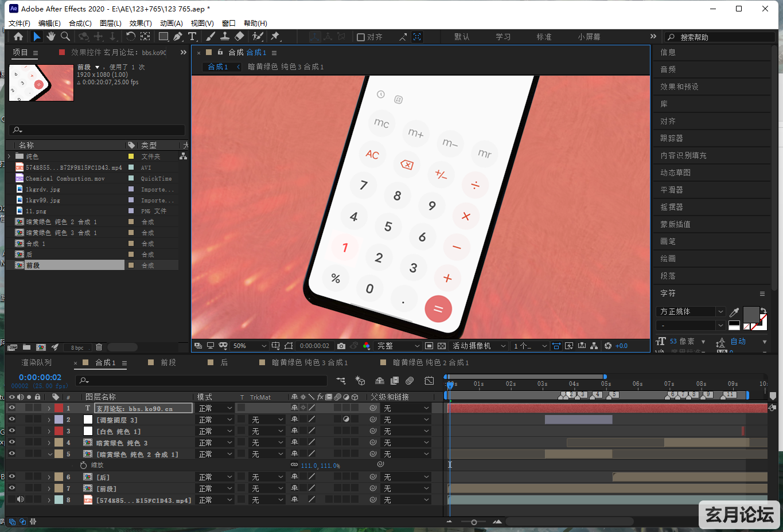
Task: Switch to the 渲染队列 tab
Action: 37,363
